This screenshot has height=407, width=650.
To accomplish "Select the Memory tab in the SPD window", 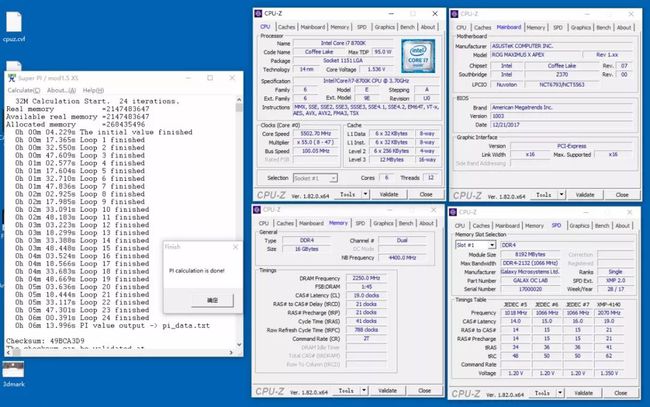I will (x=534, y=225).
